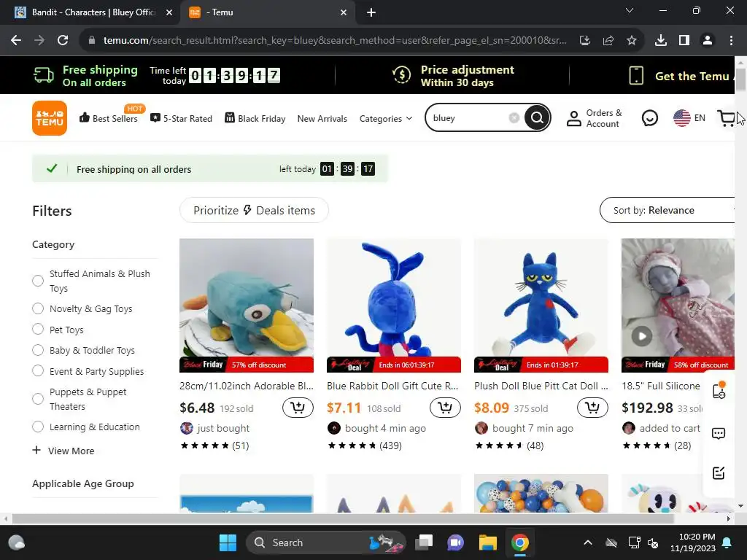Viewport: 747px width, 560px height.
Task: Click the feedback edit floating sidebar icon
Action: click(719, 472)
